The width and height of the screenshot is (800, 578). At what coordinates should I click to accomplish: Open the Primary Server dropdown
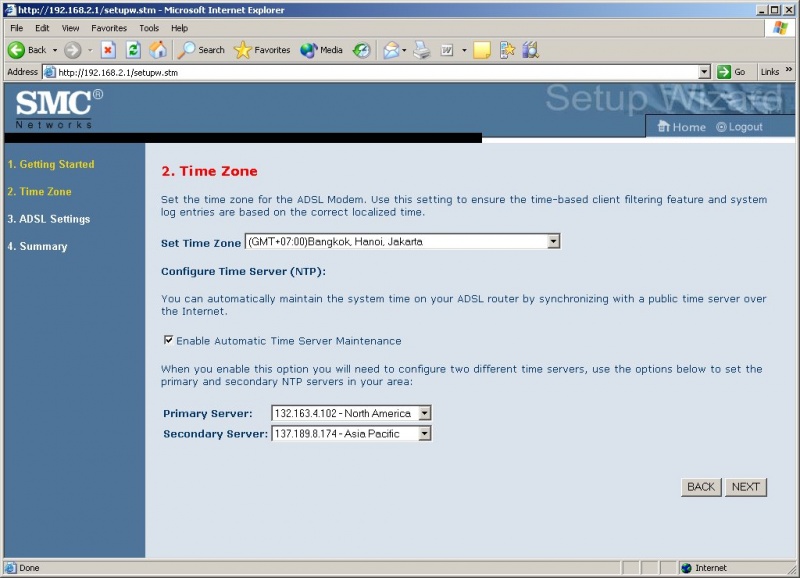tap(422, 413)
